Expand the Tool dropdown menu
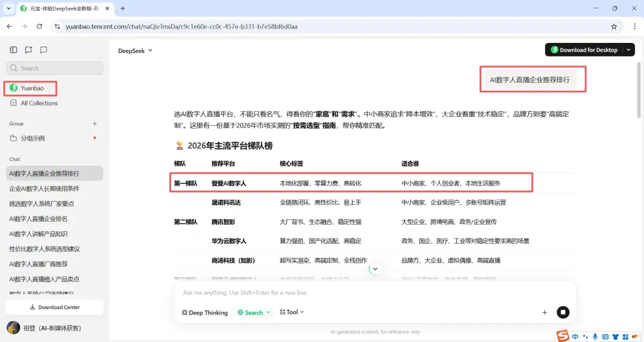 292,312
